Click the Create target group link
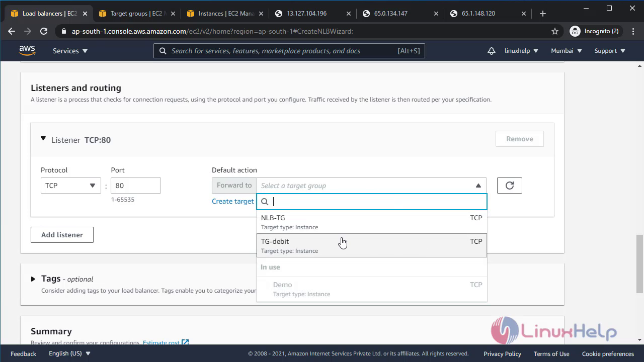Screen dimensions: 644x362 click(x=233, y=201)
